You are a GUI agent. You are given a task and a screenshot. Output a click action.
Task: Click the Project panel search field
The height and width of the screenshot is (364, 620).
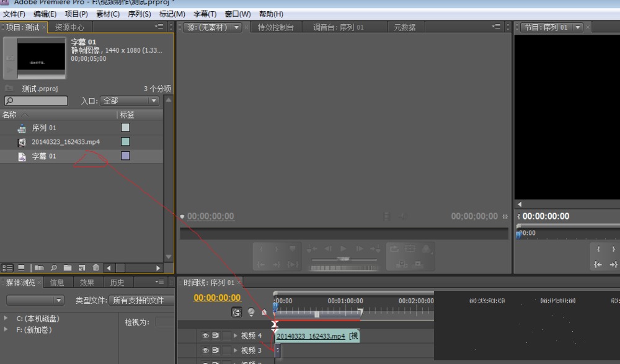(36, 101)
